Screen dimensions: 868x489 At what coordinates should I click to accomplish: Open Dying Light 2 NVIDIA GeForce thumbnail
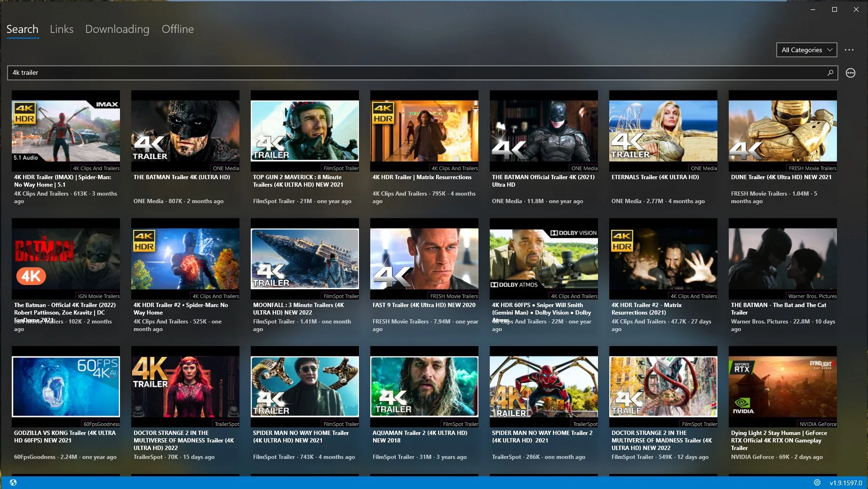pos(783,386)
